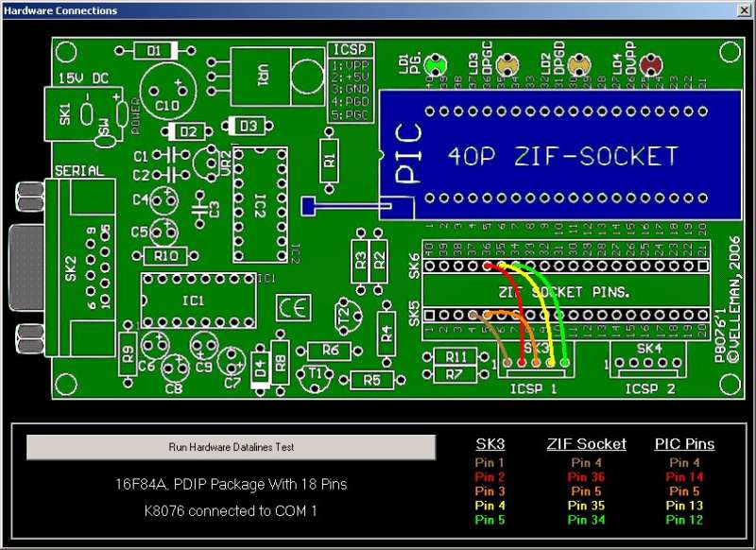Click the R10 resistor

pyautogui.click(x=165, y=256)
